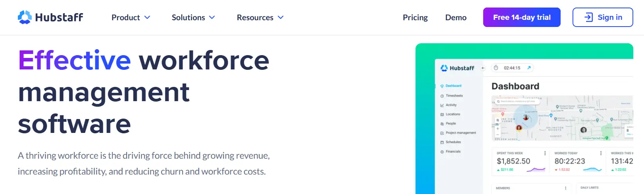Click the Hubstaff wordmark in site header
This screenshot has width=644, height=194.
[x=59, y=17]
